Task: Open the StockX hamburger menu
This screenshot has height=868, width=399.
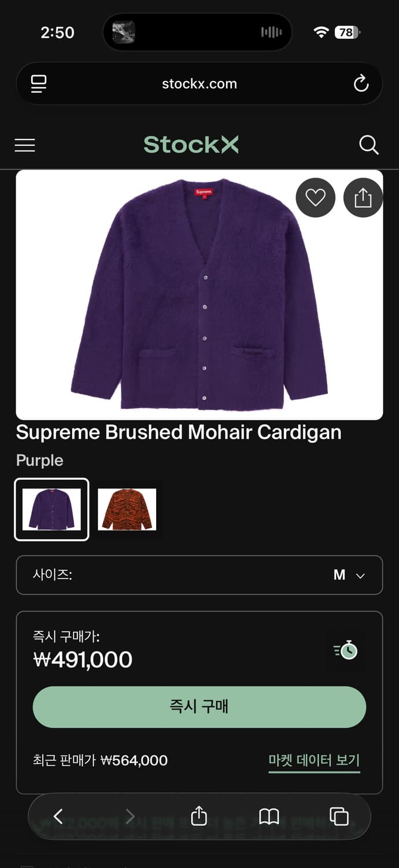Action: click(25, 145)
